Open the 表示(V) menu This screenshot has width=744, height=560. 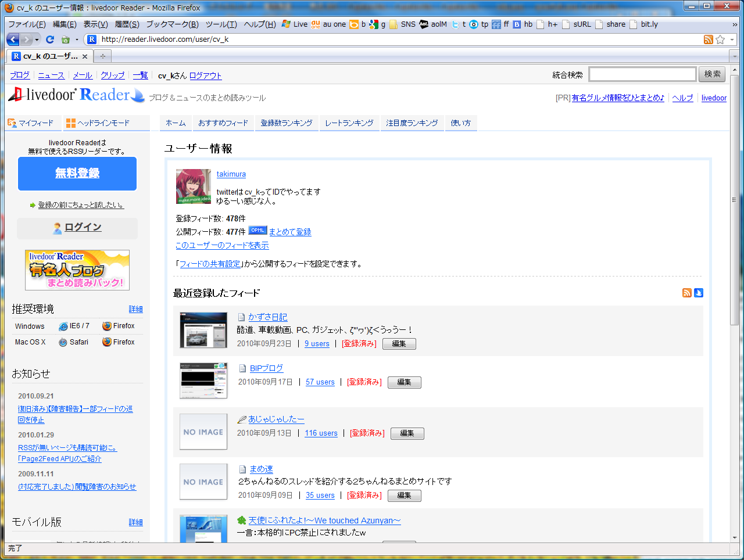click(95, 24)
